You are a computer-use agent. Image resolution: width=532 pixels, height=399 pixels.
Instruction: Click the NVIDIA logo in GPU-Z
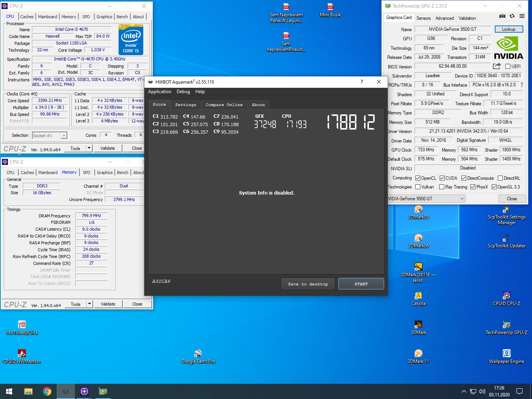(508, 47)
